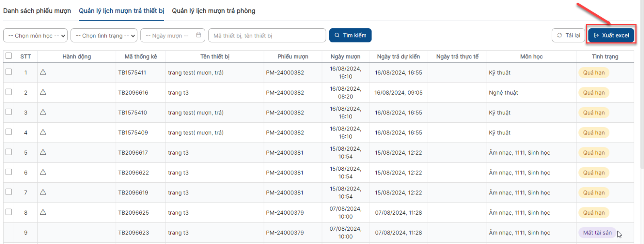
Task: Focus the Mã thiết bị, tên thiết bị field
Action: tap(267, 35)
